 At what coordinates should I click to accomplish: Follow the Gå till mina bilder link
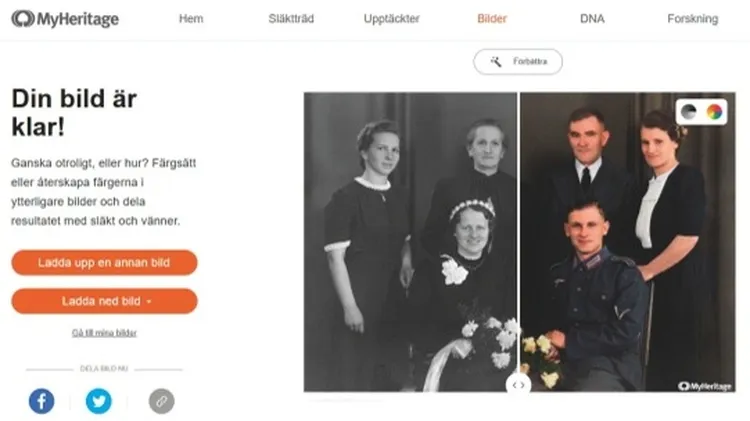point(104,332)
